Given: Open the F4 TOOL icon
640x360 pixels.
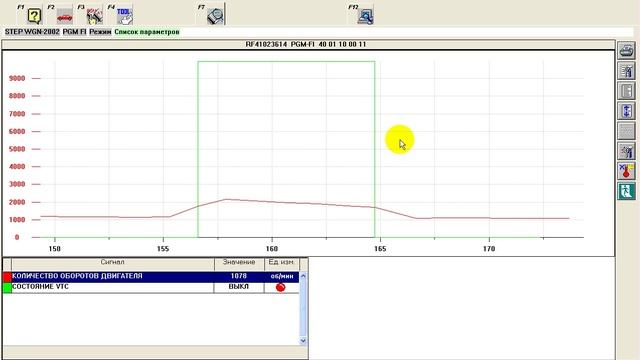Looking at the screenshot, I should (x=124, y=16).
